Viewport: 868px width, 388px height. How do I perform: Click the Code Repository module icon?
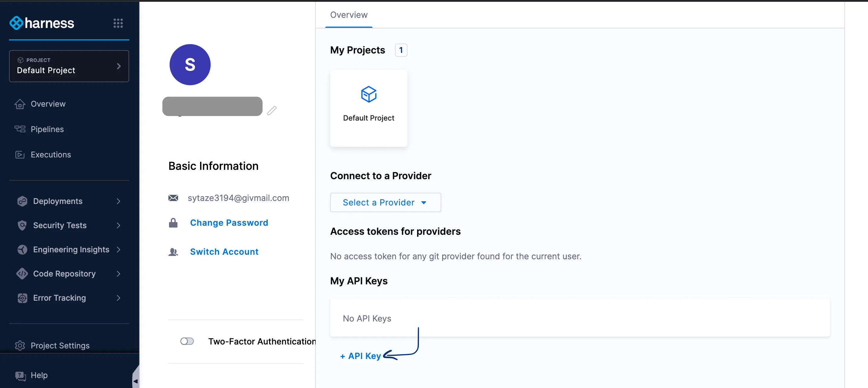tap(22, 273)
